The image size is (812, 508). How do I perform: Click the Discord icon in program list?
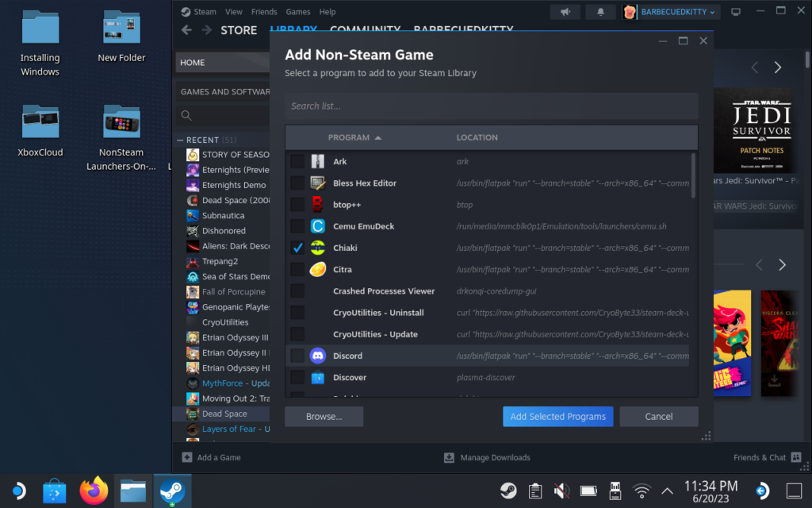(318, 356)
